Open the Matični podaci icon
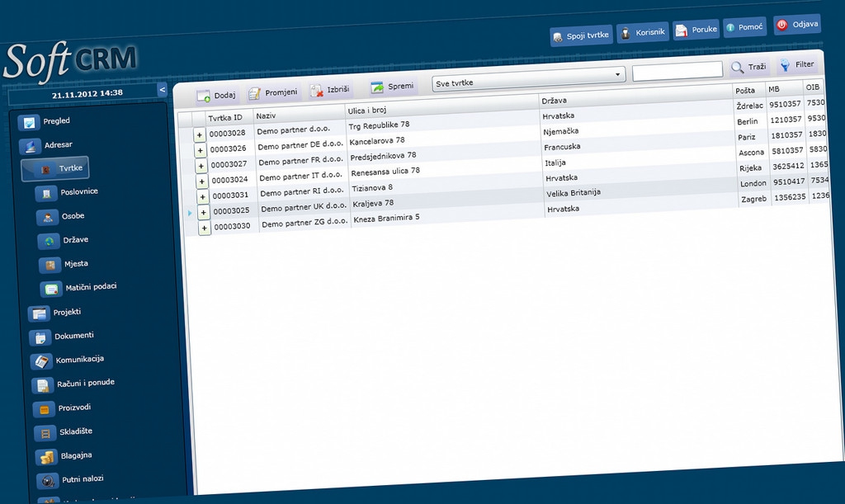 pos(51,290)
